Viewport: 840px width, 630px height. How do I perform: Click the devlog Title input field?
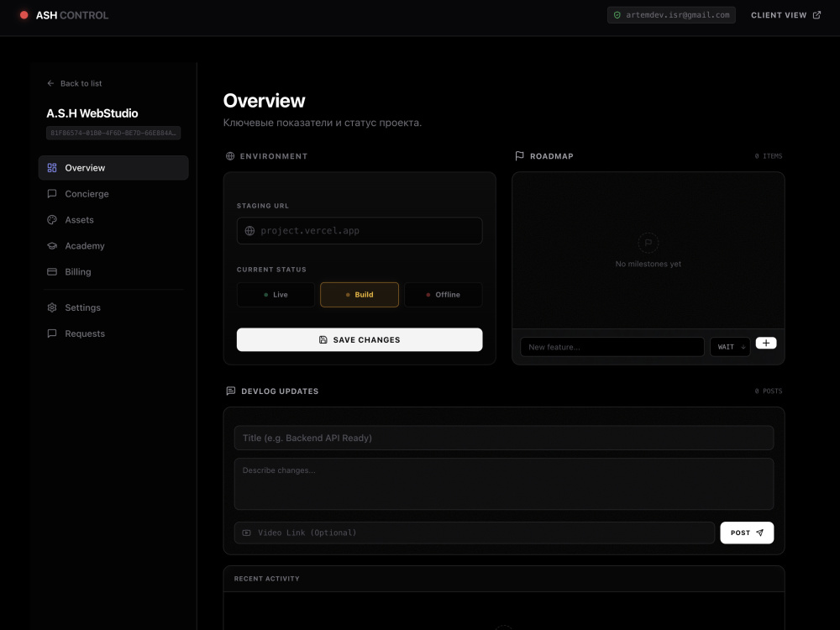(x=504, y=438)
